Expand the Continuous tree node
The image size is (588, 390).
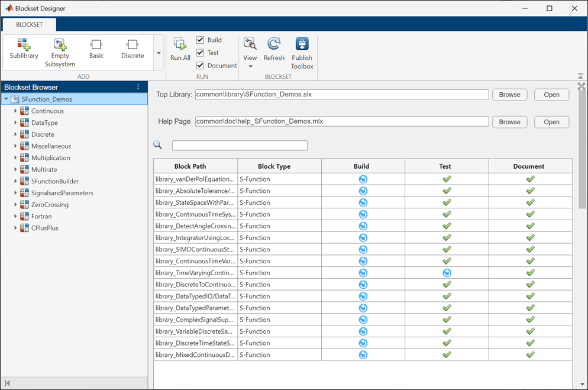click(16, 111)
